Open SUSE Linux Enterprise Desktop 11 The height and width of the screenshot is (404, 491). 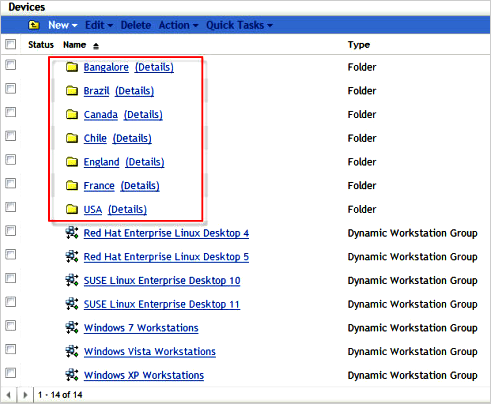click(162, 304)
